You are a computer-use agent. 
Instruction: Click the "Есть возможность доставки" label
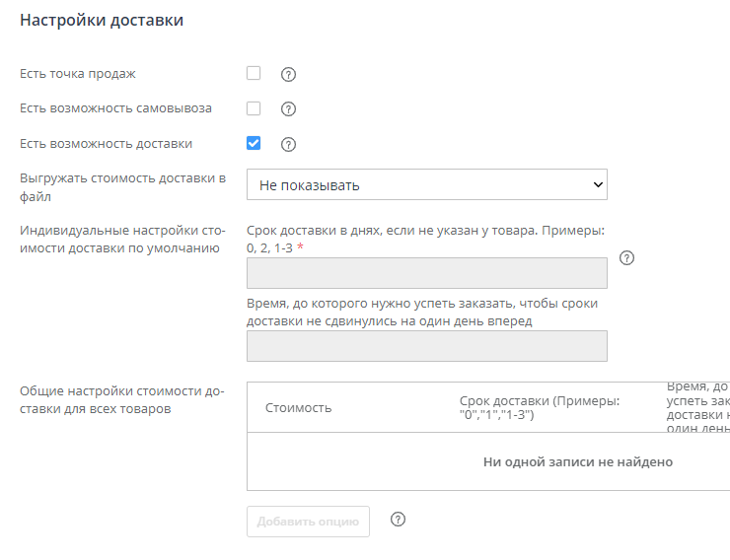click(106, 144)
